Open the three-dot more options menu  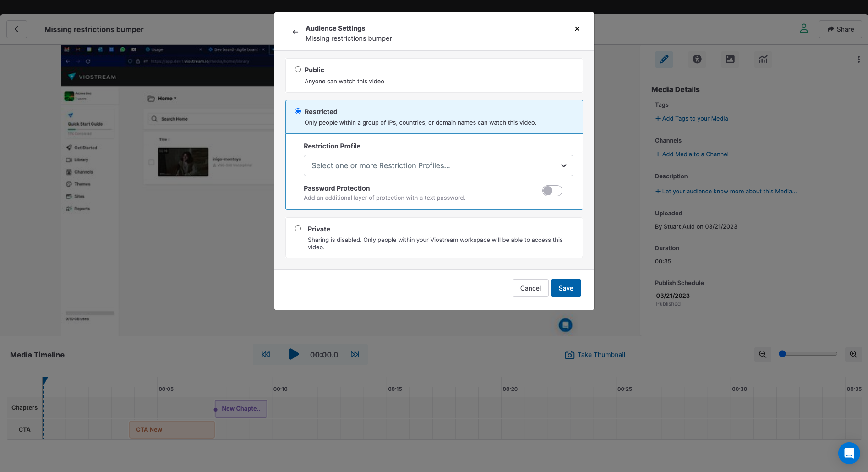click(x=858, y=59)
